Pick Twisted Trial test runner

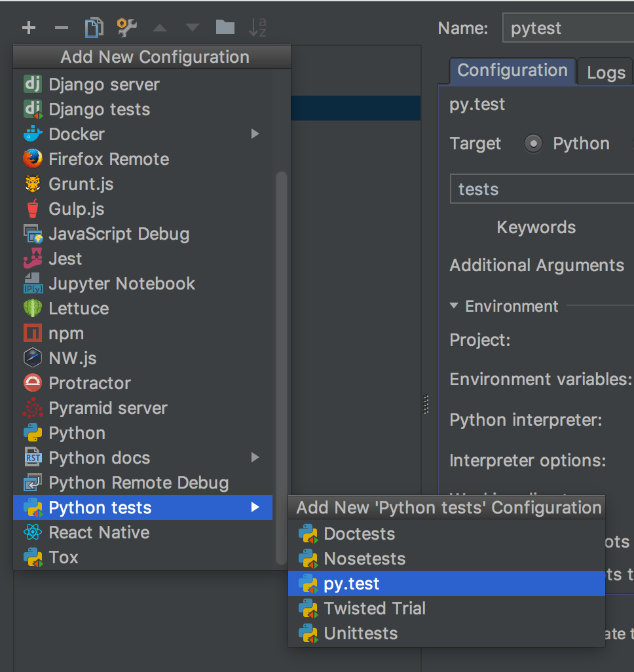click(x=372, y=608)
